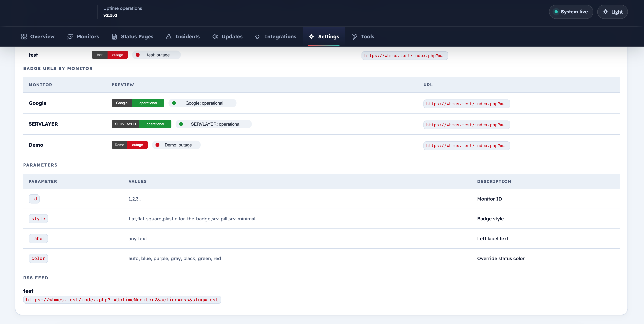
Task: Click the System live status button
Action: [571, 12]
